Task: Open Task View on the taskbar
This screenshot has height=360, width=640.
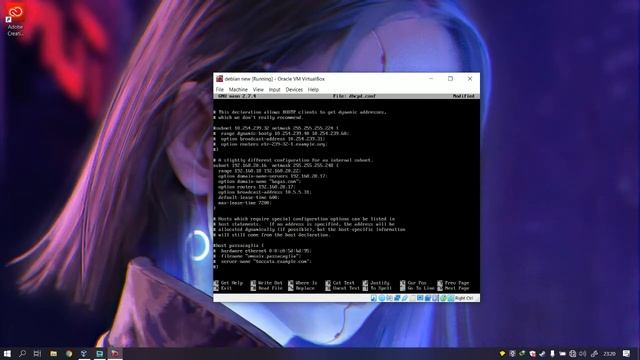Action: pos(37,353)
